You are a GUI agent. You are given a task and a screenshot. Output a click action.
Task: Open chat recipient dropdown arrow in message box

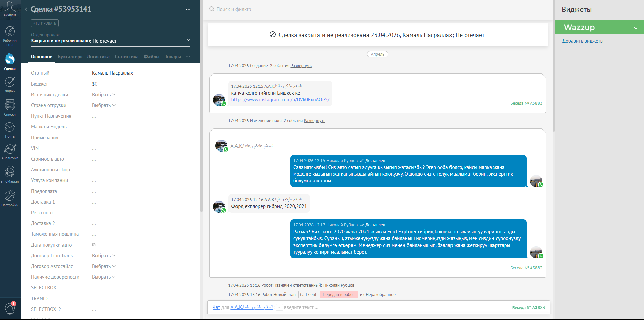point(280,307)
